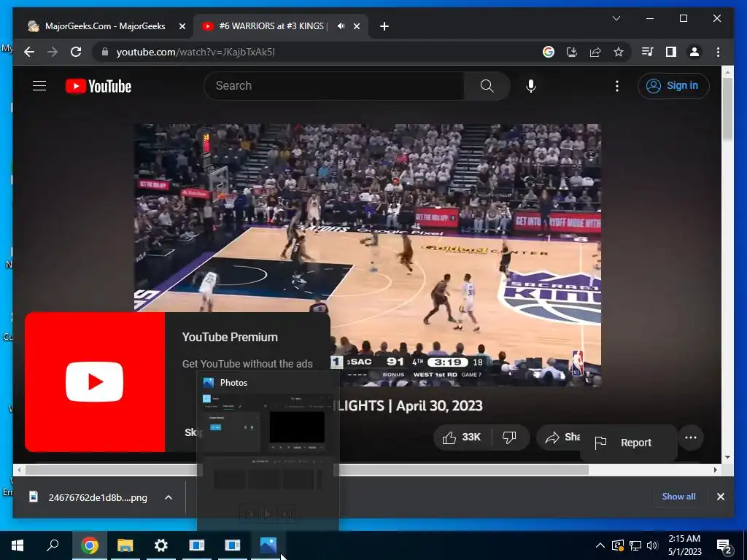
Task: Click the YouTube Premium red logo banner
Action: (x=95, y=382)
